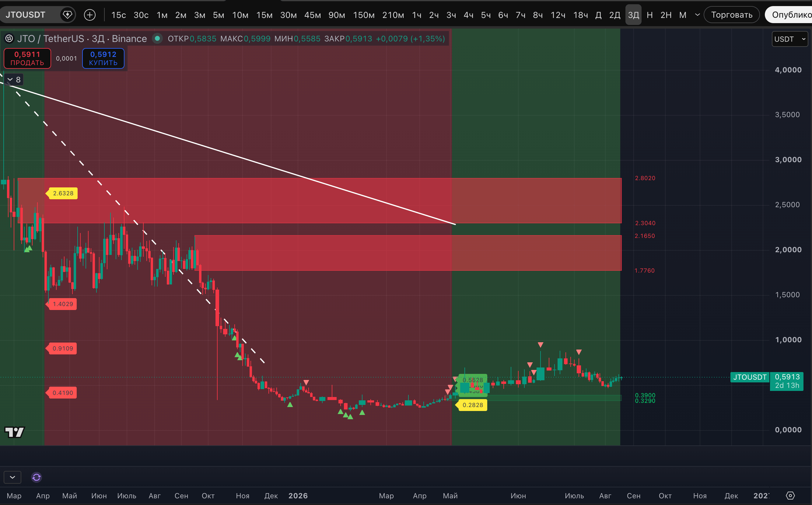Click the Опубликовать button

coord(789,15)
